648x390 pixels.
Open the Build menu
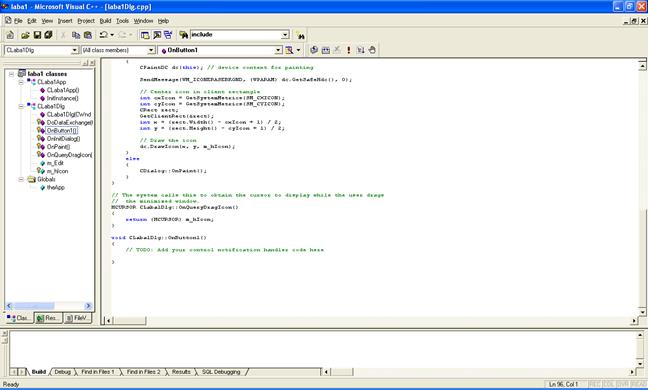pyautogui.click(x=105, y=21)
